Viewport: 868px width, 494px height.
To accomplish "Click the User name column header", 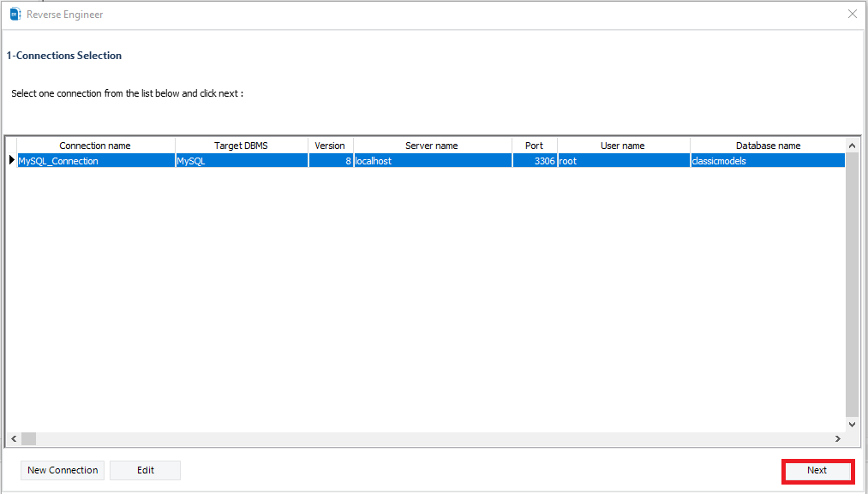I will (623, 145).
